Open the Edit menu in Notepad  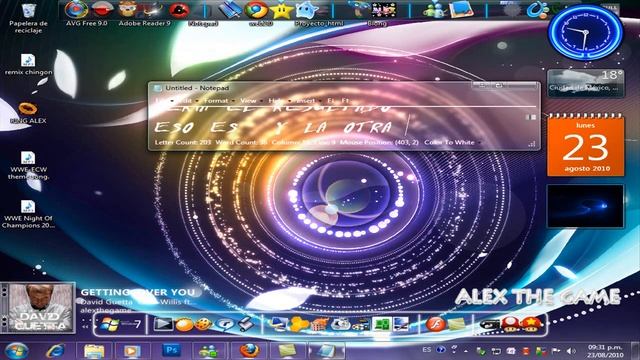185,100
